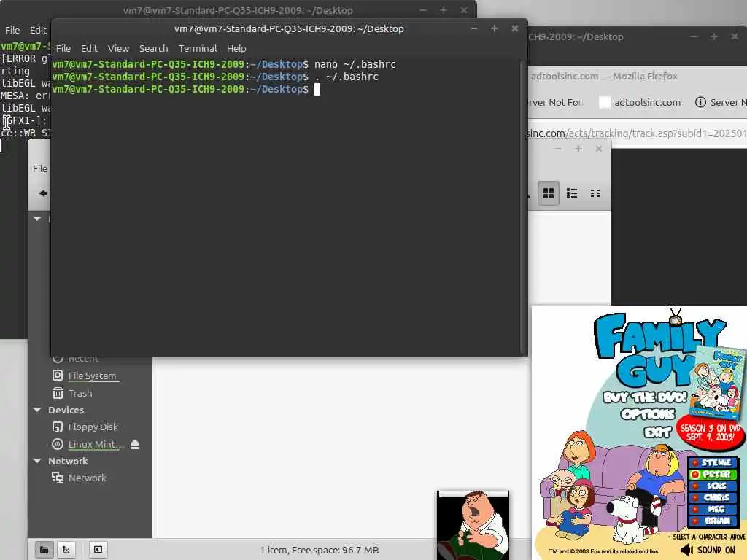
Task: Click front terminal scrollbar
Action: pyautogui.click(x=523, y=206)
